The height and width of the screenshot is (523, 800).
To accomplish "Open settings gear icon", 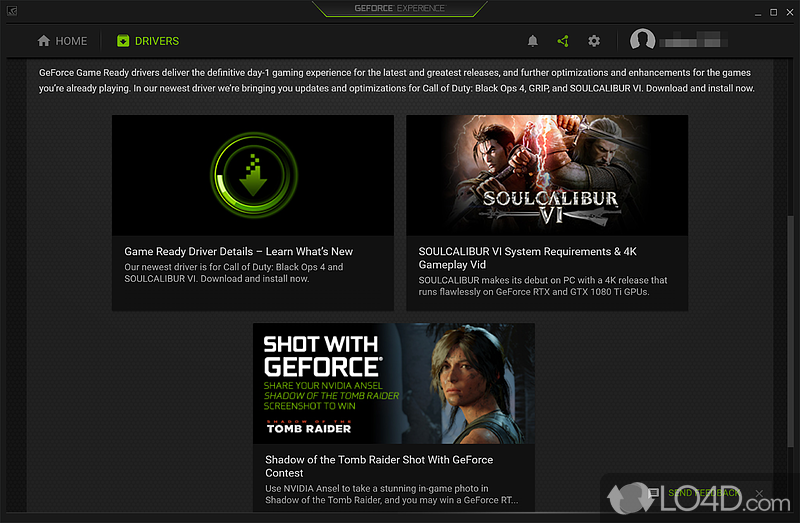I will pyautogui.click(x=594, y=41).
